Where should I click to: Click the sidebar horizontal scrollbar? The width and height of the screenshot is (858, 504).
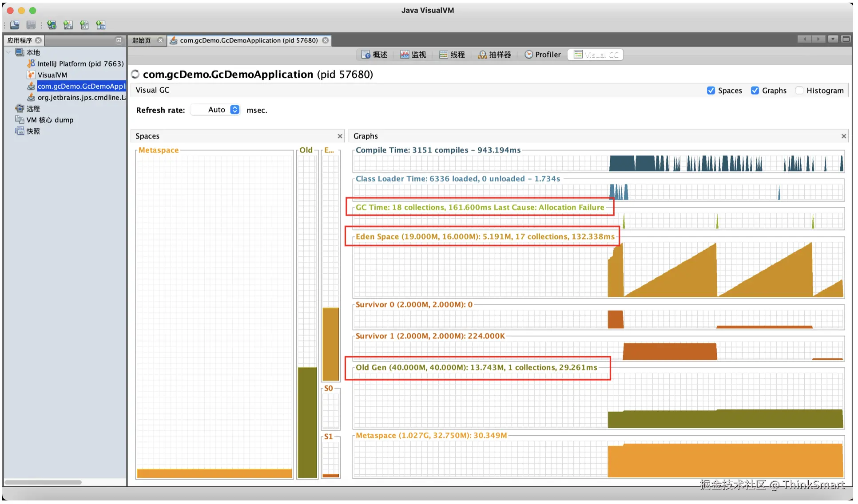(43, 482)
